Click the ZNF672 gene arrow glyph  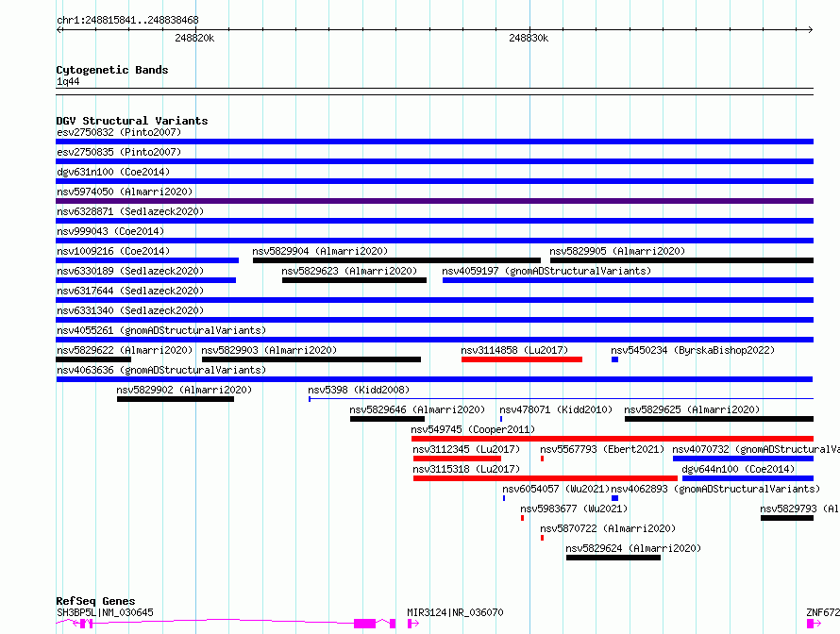pos(814,624)
